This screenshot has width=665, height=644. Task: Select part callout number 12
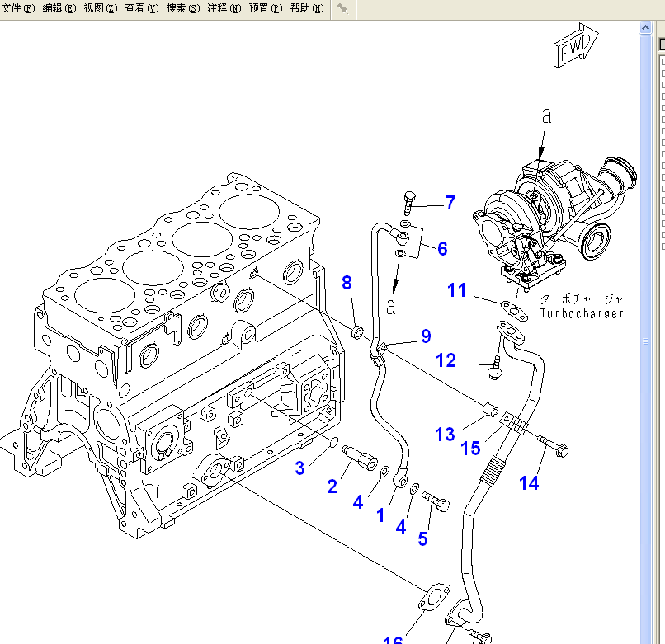tap(446, 360)
